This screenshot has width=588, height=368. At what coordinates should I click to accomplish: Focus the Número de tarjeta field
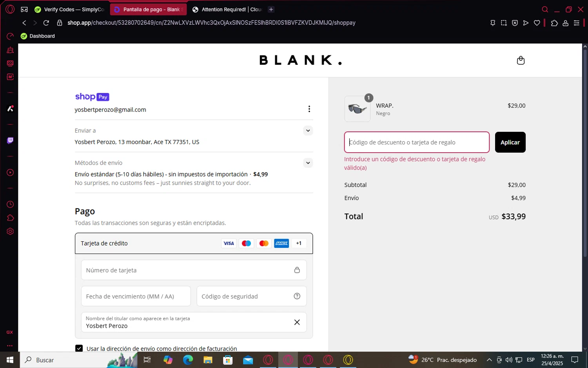coord(194,270)
